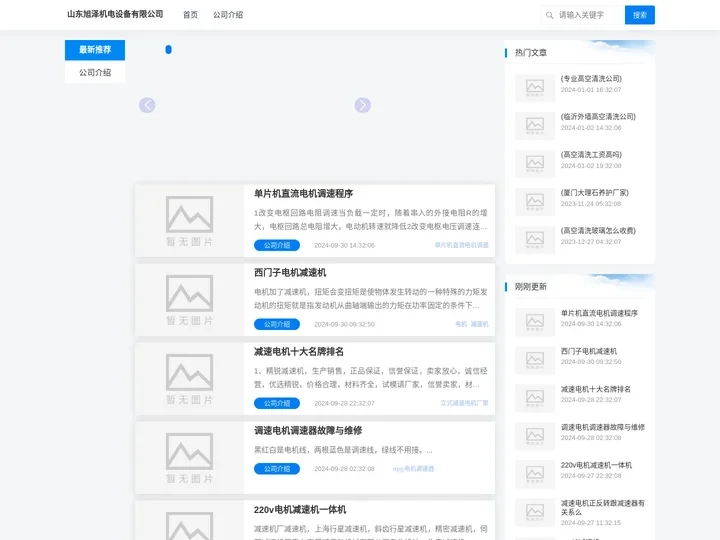Open hot article (高空清洗工资高吗)
The image size is (720, 540).
point(591,155)
